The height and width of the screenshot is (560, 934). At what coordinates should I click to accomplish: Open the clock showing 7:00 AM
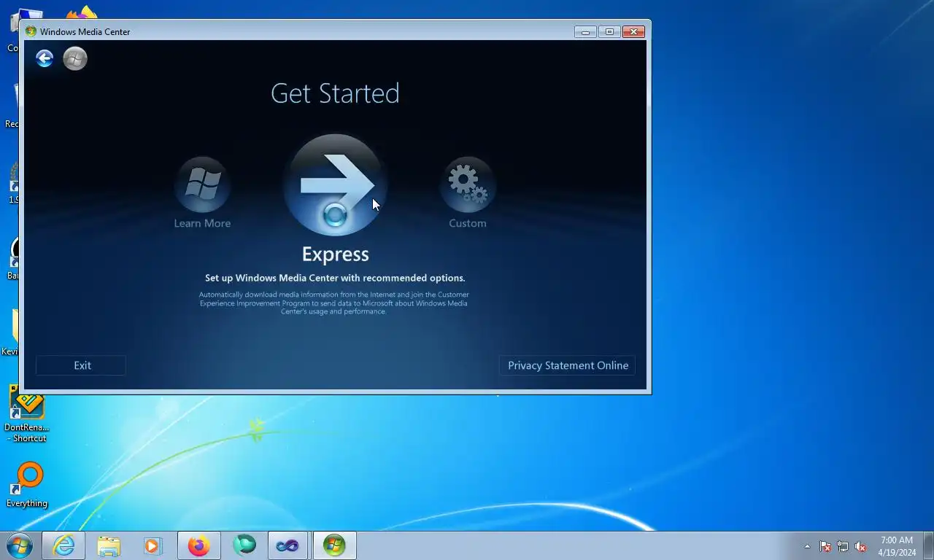click(897, 546)
